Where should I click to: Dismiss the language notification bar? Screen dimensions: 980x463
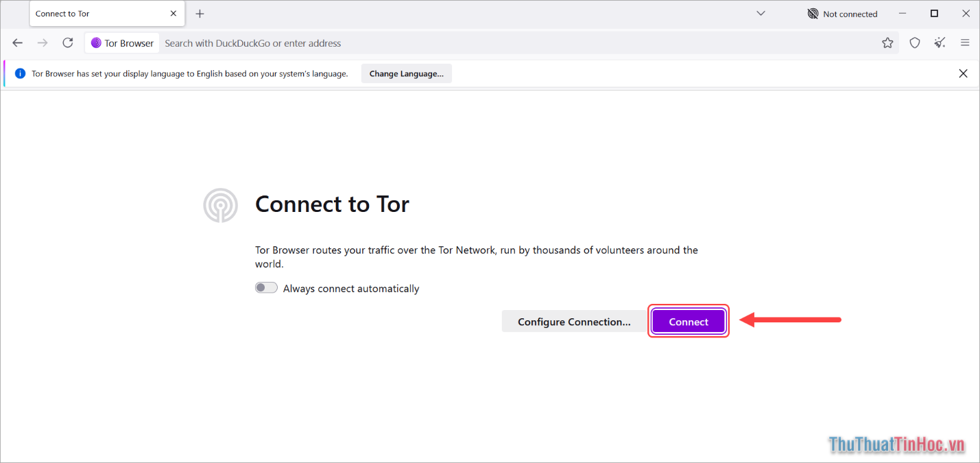(963, 73)
